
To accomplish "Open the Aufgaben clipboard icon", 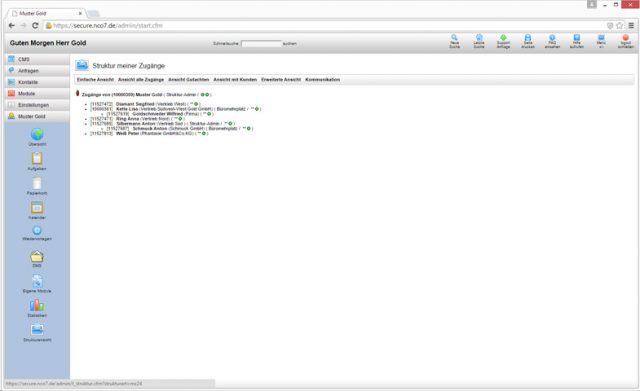I will tap(37, 158).
